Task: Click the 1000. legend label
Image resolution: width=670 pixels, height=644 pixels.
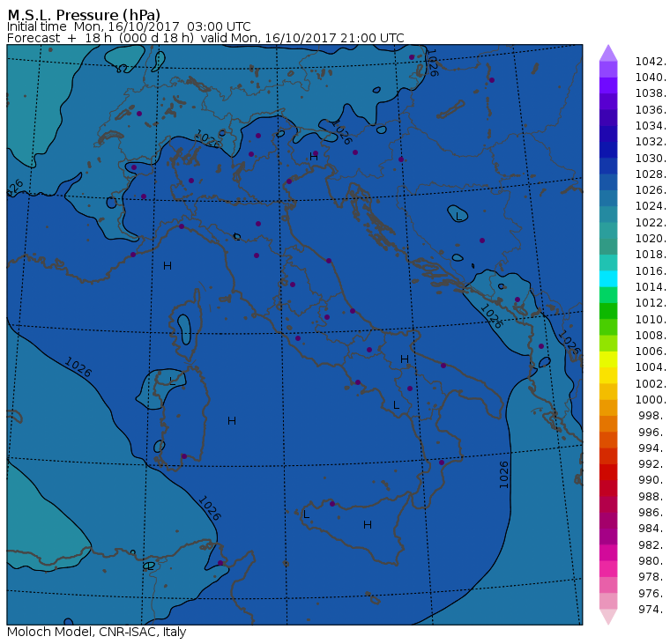Action: [651, 400]
